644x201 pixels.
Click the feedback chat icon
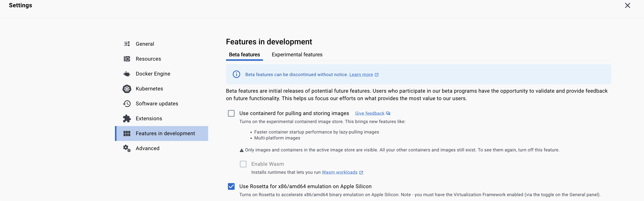click(x=388, y=114)
